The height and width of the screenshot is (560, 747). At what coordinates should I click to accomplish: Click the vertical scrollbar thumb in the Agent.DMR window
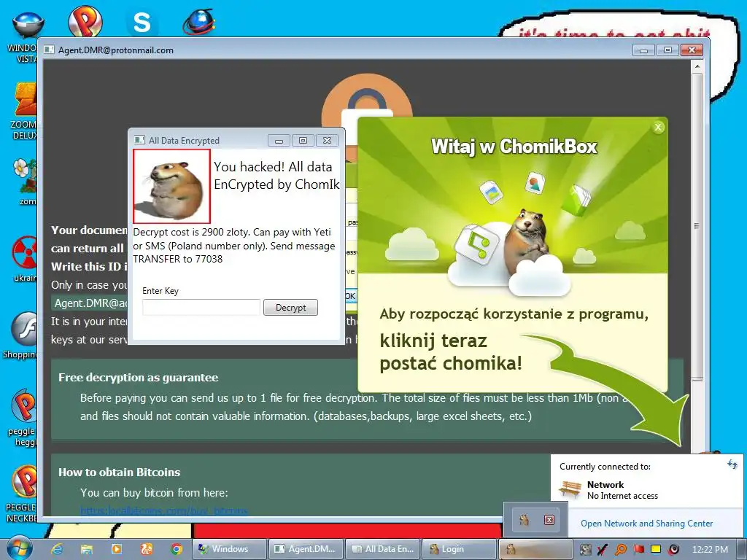click(x=697, y=226)
